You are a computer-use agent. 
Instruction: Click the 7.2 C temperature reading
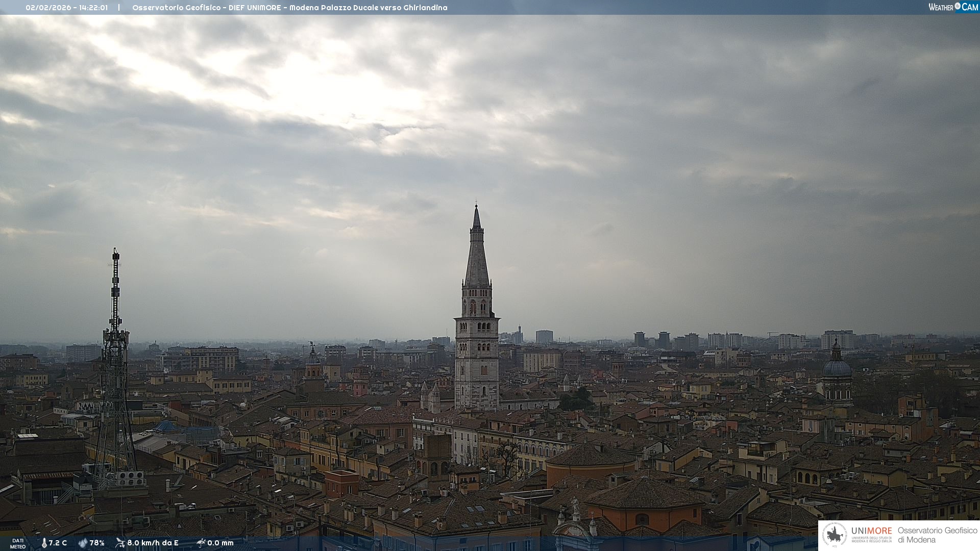[58, 543]
